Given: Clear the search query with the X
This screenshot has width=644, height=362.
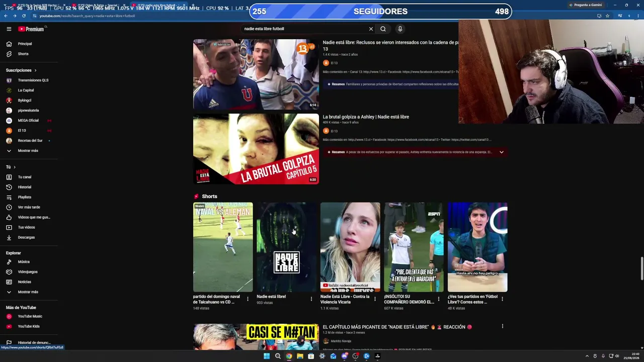Looking at the screenshot, I should (x=371, y=29).
